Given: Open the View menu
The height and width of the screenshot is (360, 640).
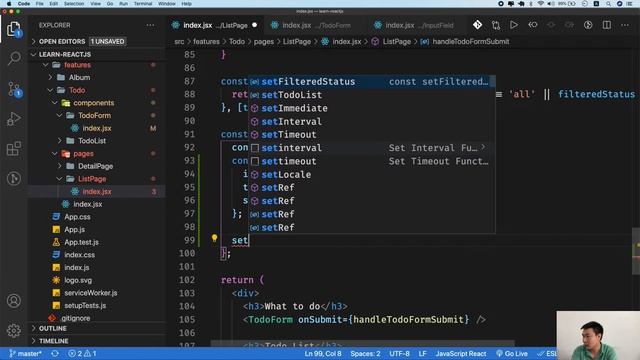Looking at the screenshot, I should pyautogui.click(x=95, y=4).
